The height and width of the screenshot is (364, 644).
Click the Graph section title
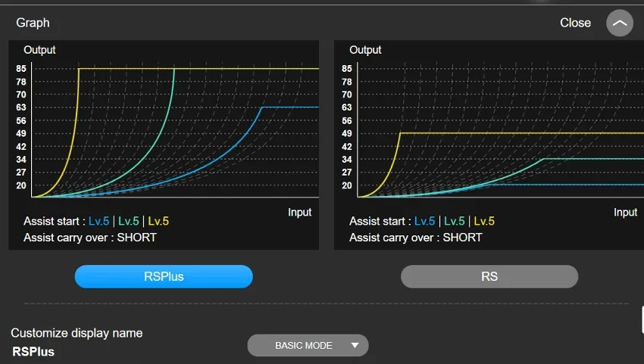(33, 23)
